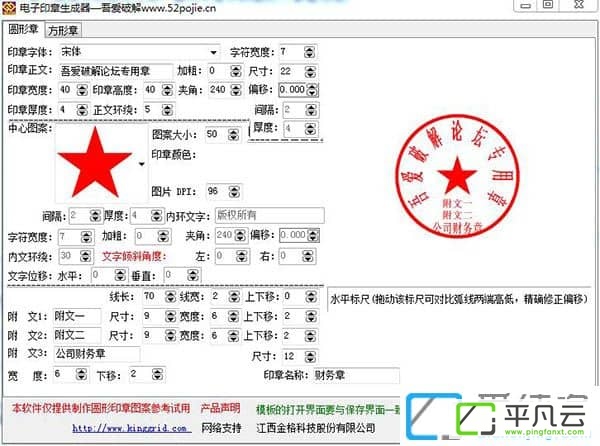Adjust the 附文3 尺寸 stepper showing 12
Viewport: 600px width, 446px height.
point(310,357)
